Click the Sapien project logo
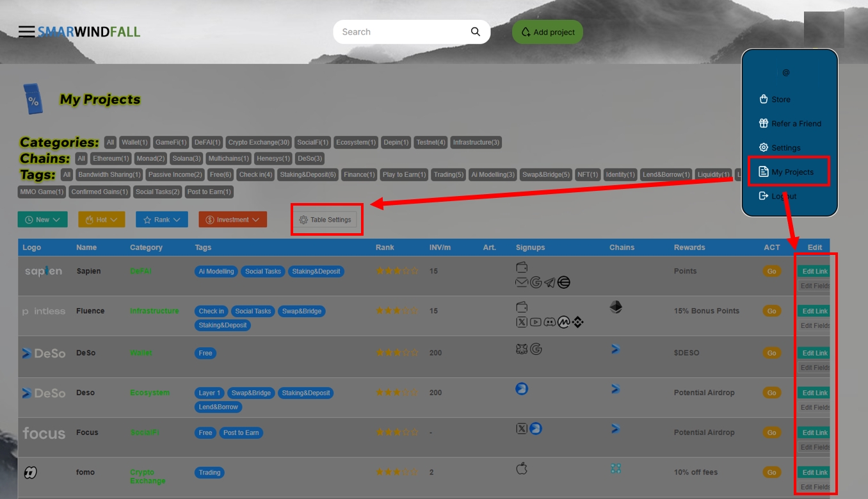This screenshot has height=499, width=868. (x=44, y=272)
